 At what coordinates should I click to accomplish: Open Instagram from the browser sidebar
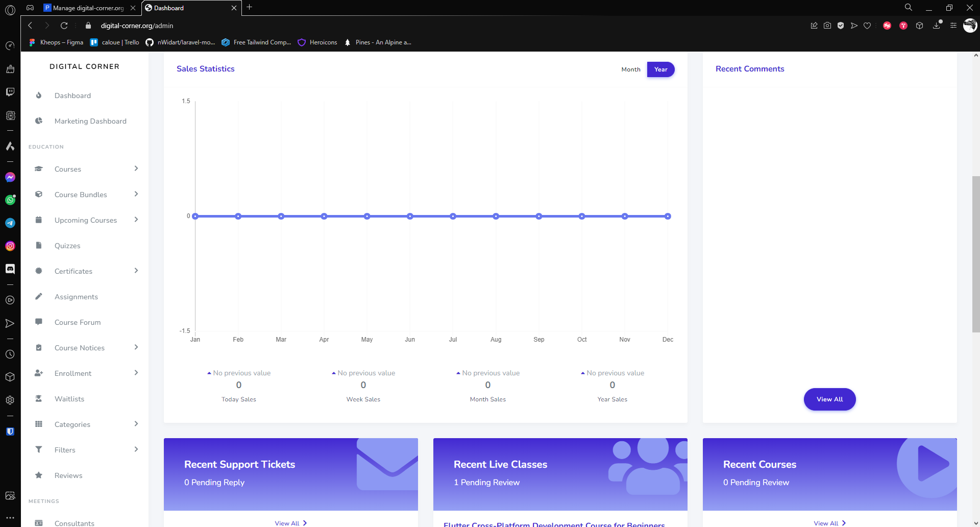10,246
